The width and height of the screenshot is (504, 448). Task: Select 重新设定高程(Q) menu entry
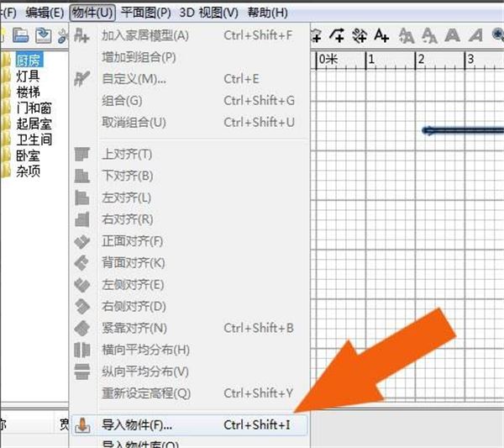(x=189, y=393)
